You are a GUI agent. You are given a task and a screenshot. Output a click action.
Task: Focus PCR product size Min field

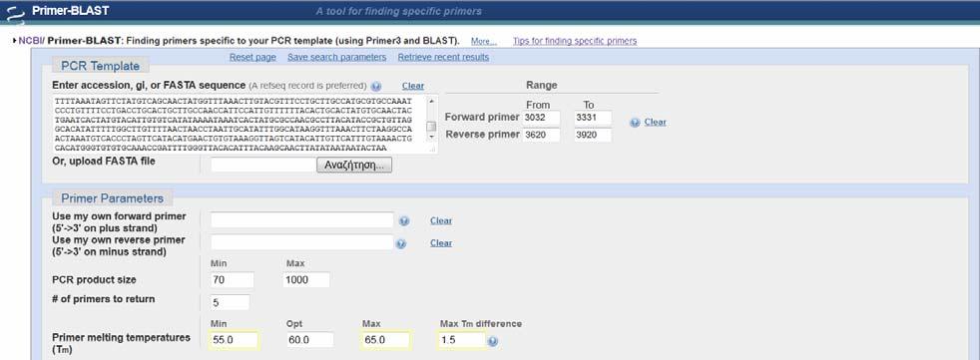(233, 280)
